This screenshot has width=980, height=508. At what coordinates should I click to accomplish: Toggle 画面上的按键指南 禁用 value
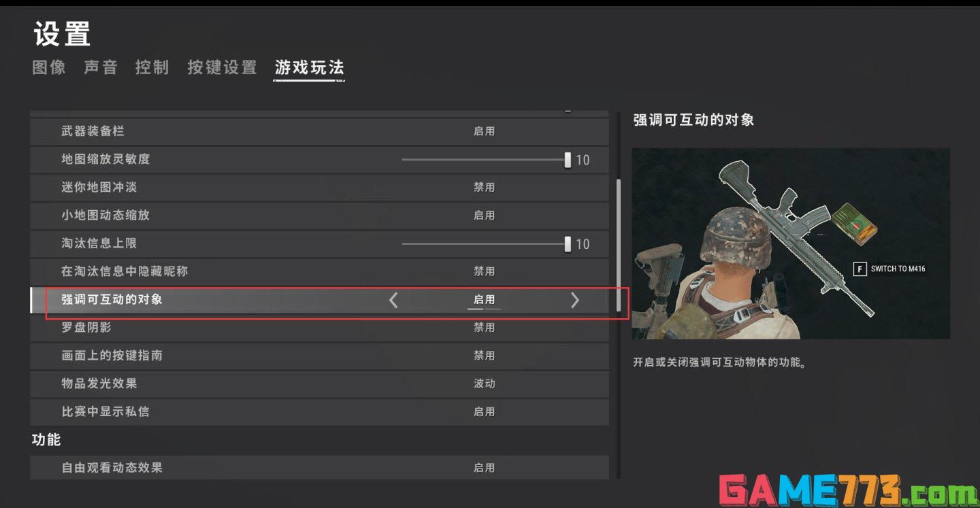(x=484, y=356)
